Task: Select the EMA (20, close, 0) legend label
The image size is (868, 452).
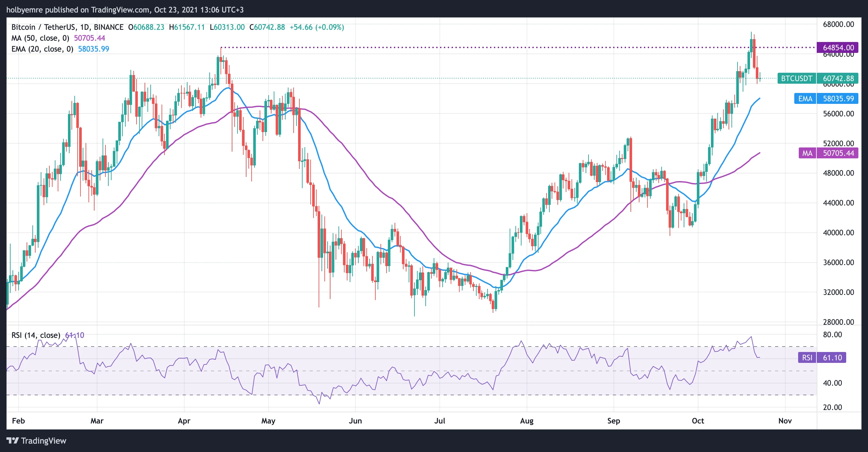Action: coord(42,49)
